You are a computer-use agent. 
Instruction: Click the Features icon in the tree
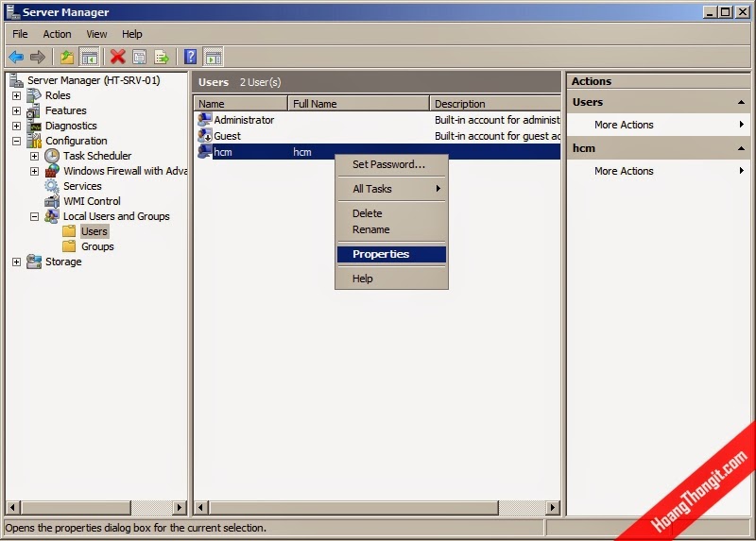tap(34, 110)
